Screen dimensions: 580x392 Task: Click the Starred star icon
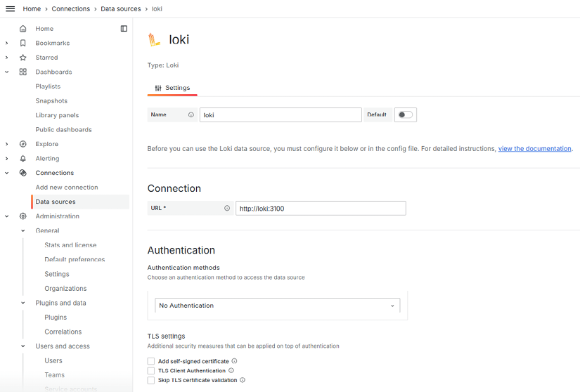coord(23,58)
